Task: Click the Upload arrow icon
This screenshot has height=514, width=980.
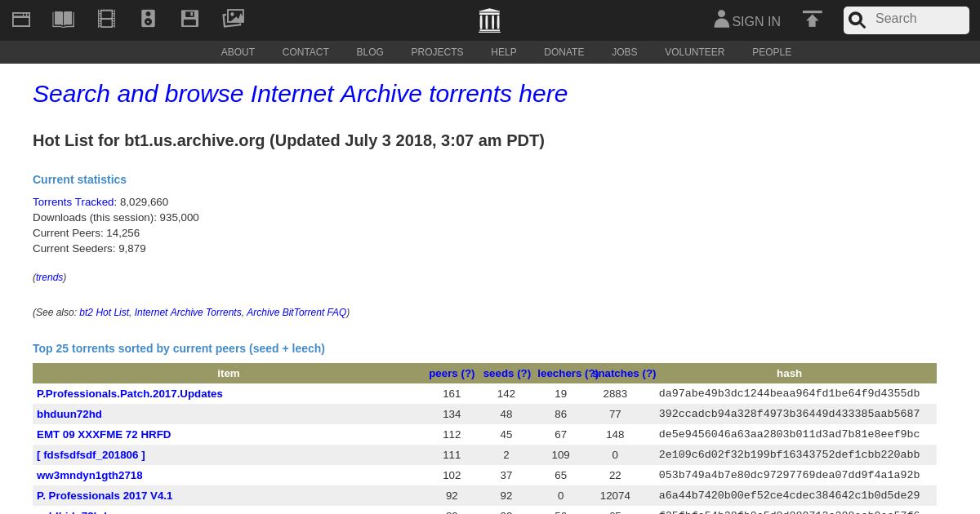Action: coord(813,19)
